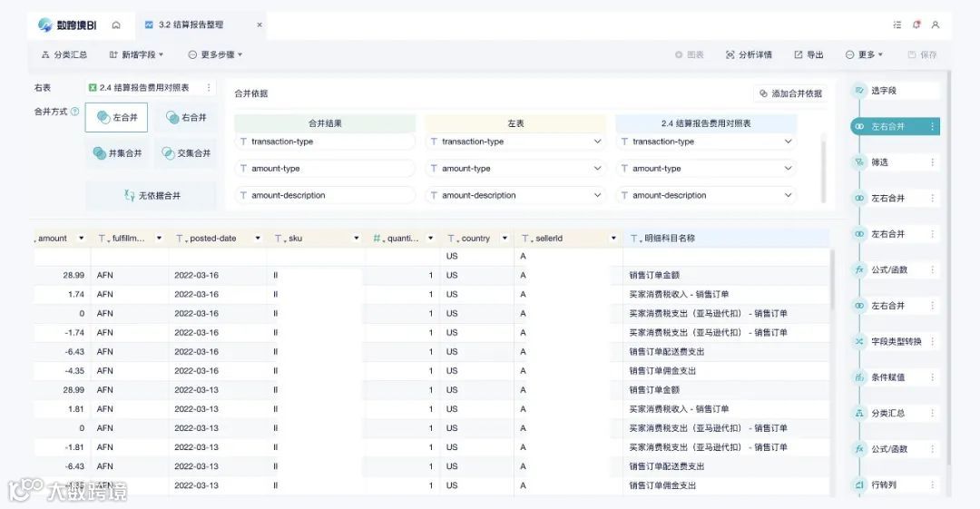The width and height of the screenshot is (980, 509).
Task: Click the help icon next to 合并方式
Action: [x=75, y=112]
